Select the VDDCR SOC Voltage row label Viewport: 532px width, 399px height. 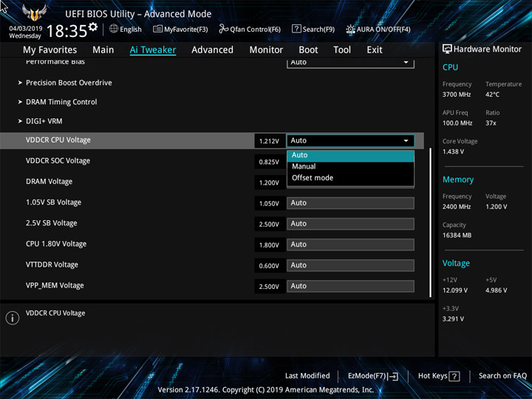point(58,161)
